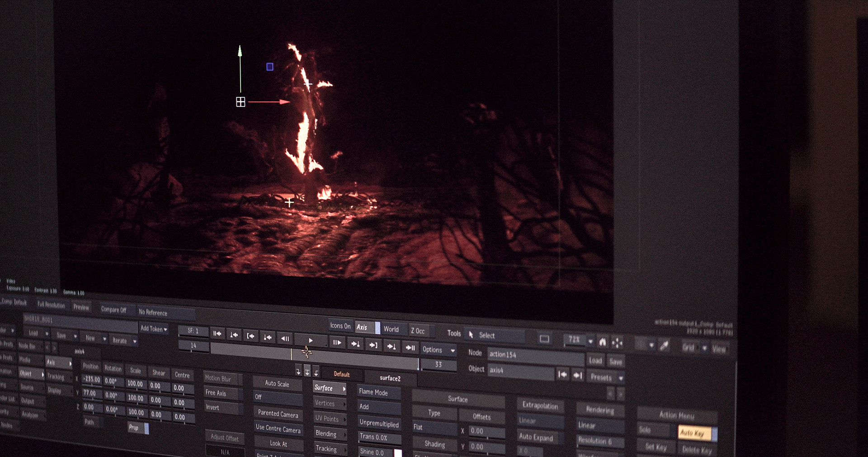Click the Trans 0.0% slider field
The image size is (868, 457).
[379, 438]
